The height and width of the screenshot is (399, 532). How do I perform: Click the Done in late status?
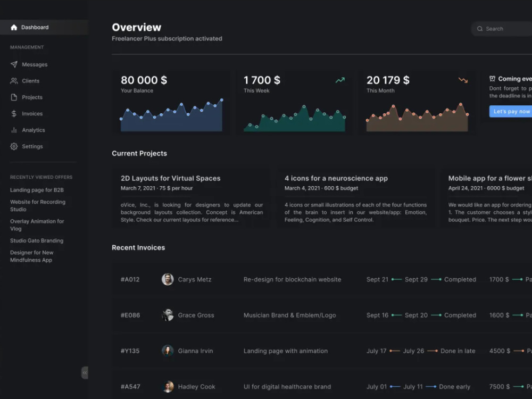[458, 351]
